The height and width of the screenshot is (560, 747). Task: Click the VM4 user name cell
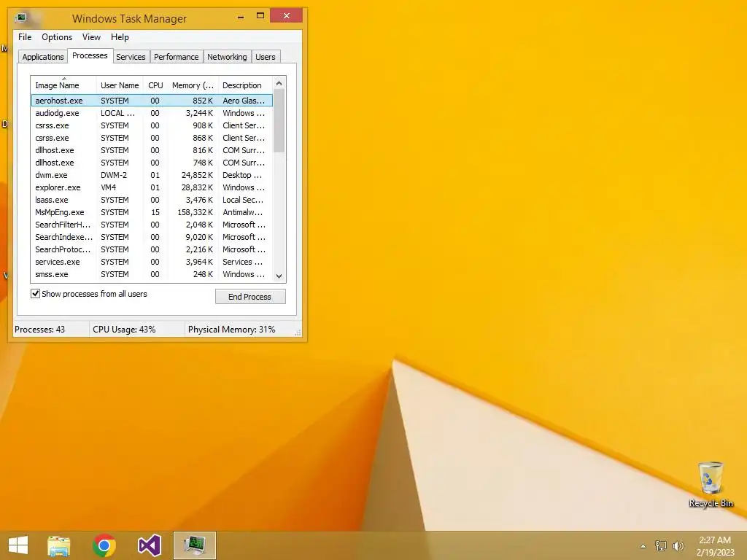point(109,187)
